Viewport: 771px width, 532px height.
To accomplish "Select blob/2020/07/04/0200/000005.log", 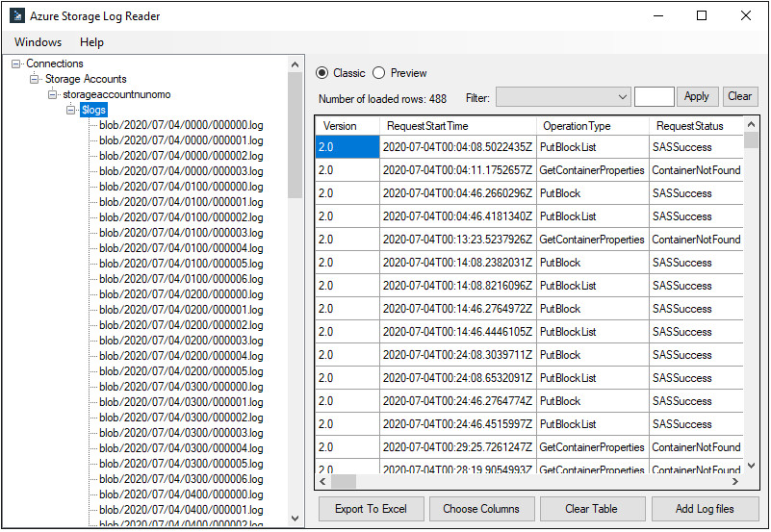I will click(x=181, y=371).
